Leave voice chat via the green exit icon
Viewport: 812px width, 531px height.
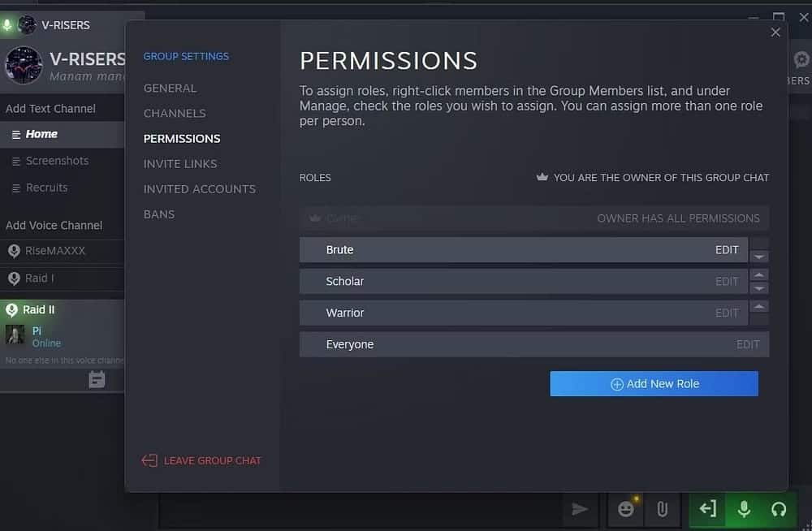pos(707,511)
